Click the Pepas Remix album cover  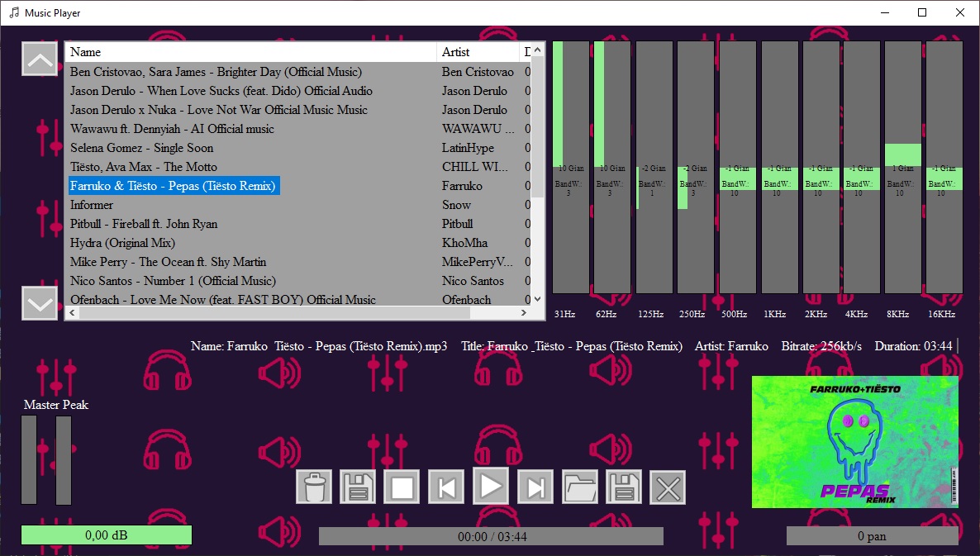tap(854, 442)
